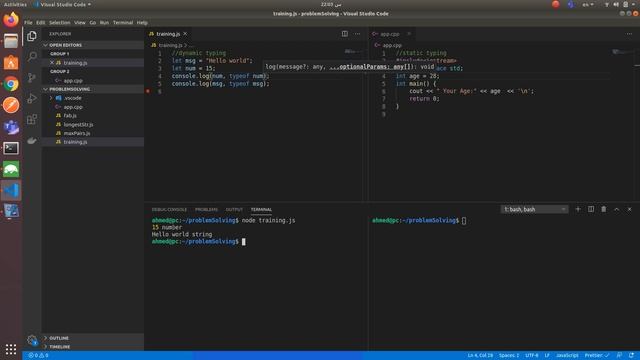Open the Visual Studio Code app menu
This screenshot has width=640, height=360.
63,4
